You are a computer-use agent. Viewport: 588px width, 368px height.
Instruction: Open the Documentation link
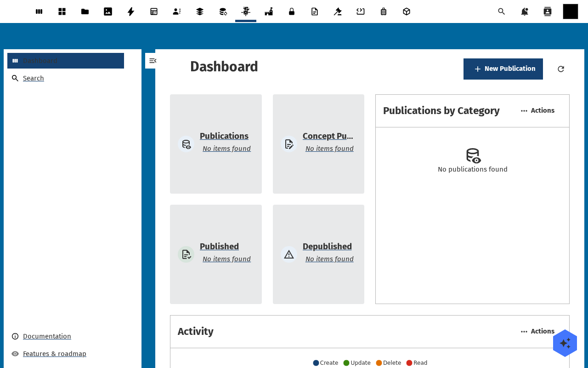[x=47, y=336]
